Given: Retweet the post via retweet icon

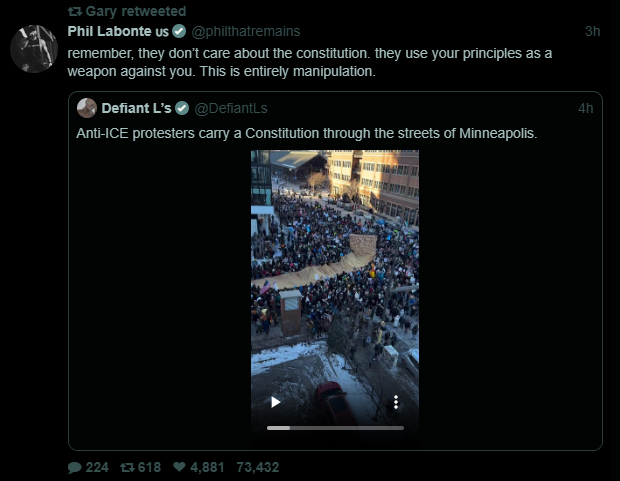Looking at the screenshot, I should click(x=127, y=468).
